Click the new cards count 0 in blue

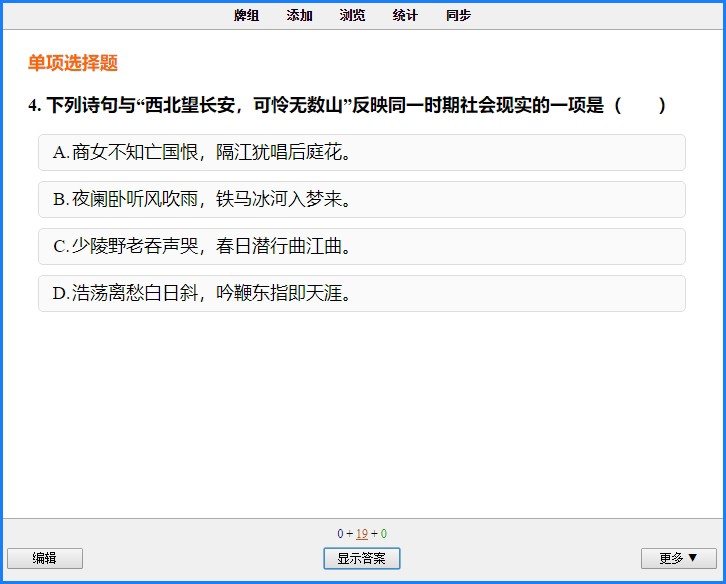point(340,534)
